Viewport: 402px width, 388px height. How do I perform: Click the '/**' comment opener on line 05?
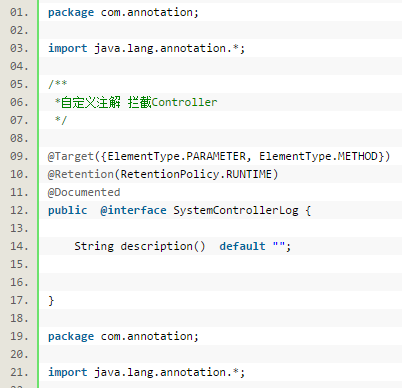58,84
